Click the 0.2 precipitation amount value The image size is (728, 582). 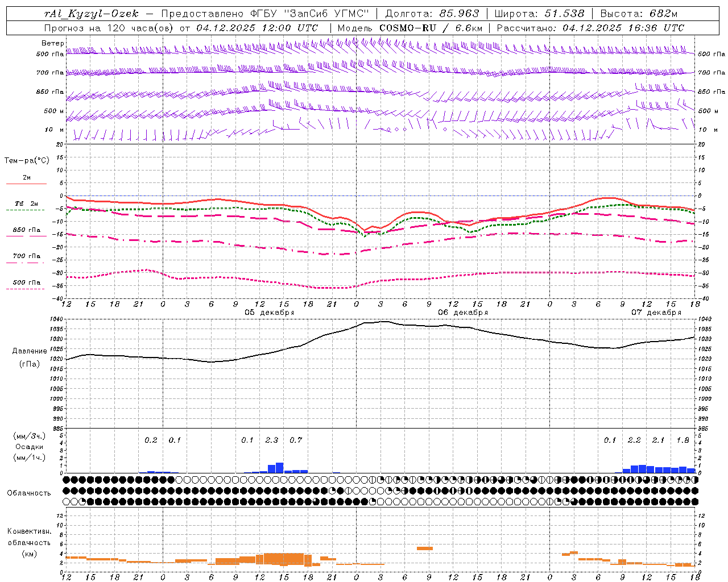(151, 440)
